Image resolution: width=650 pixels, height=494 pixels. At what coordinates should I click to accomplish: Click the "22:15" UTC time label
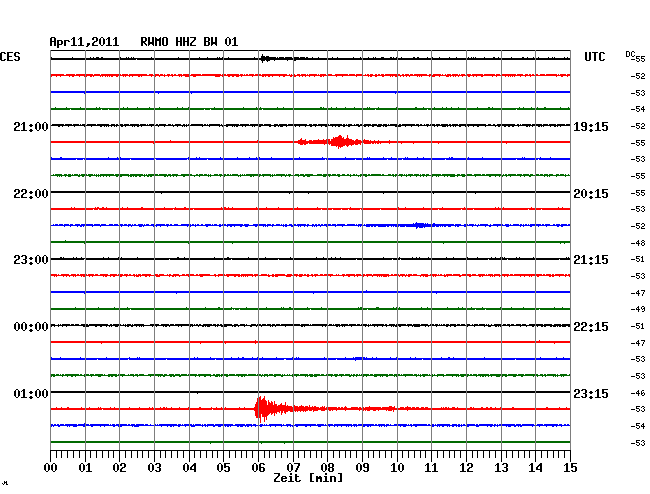(591, 327)
